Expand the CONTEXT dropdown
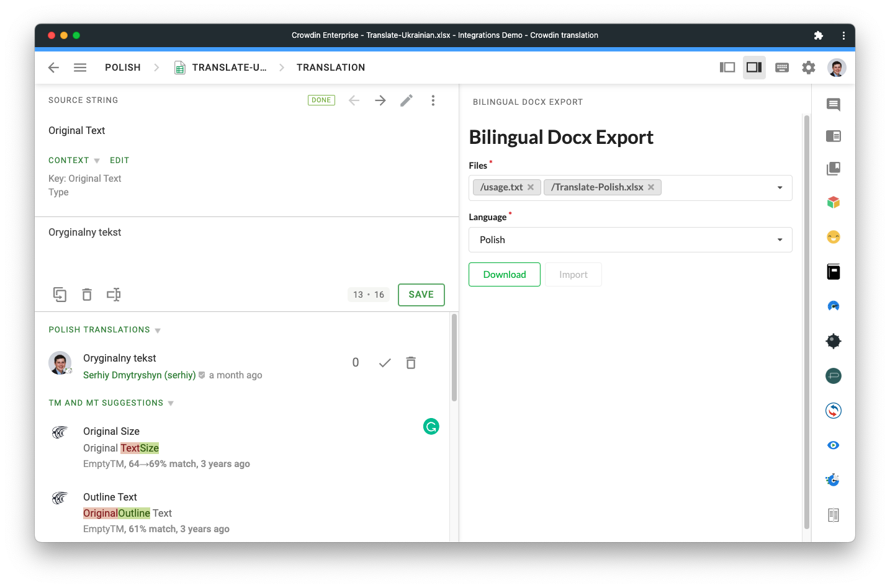 pos(74,160)
